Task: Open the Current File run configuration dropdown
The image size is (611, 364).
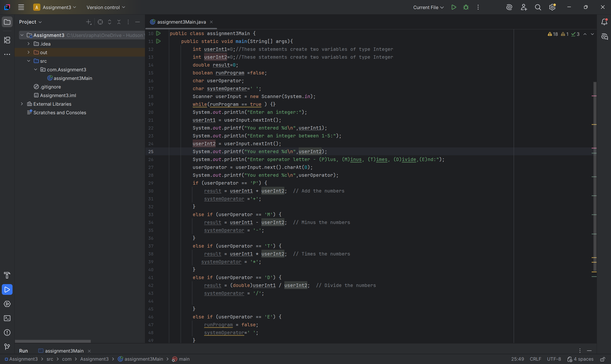Action: pos(428,7)
